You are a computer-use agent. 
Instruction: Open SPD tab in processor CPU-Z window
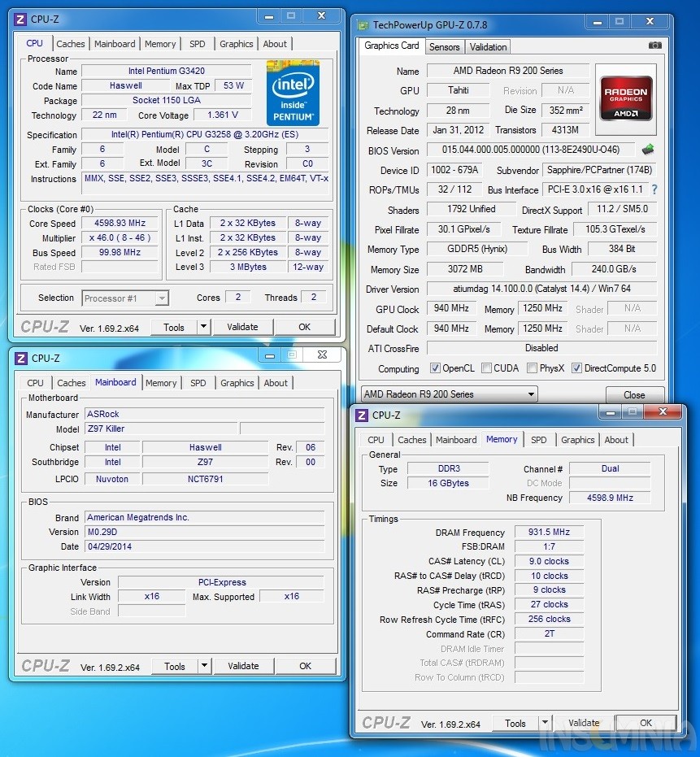[x=197, y=44]
